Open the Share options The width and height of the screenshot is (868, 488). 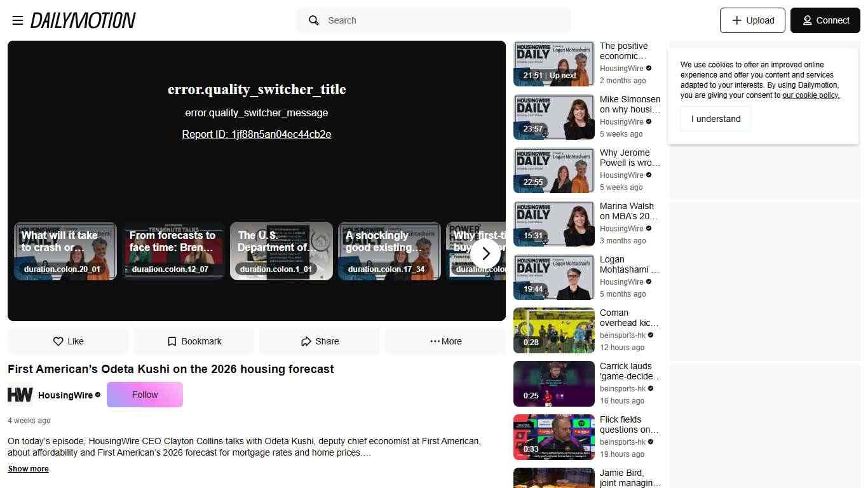click(320, 341)
